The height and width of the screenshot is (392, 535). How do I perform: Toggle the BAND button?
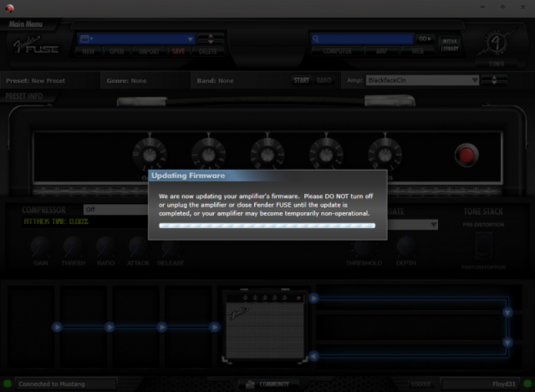tap(324, 80)
